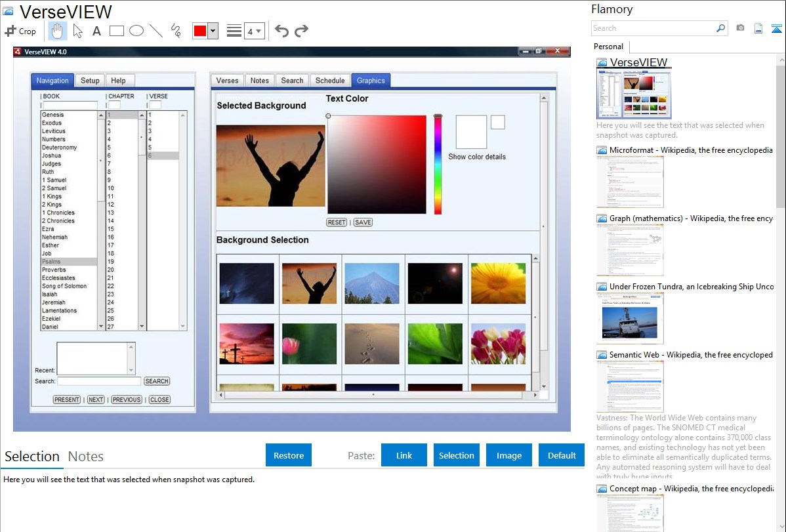Click the red color swatch
Viewport: 786px width, 532px height.
[x=199, y=31]
